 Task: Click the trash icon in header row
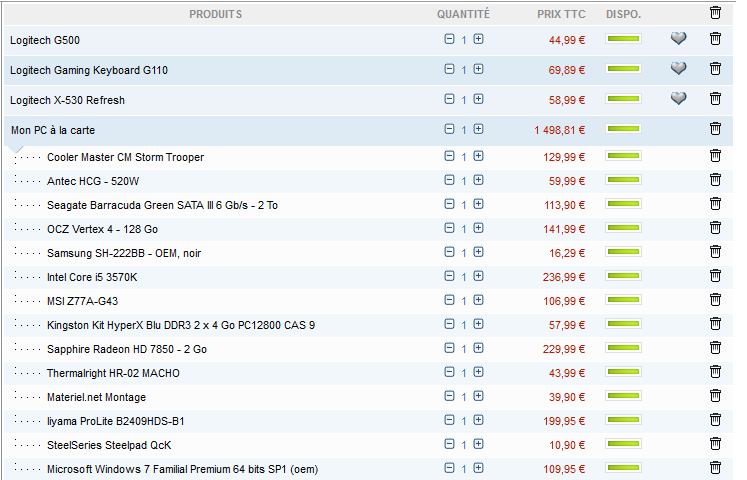(x=715, y=13)
